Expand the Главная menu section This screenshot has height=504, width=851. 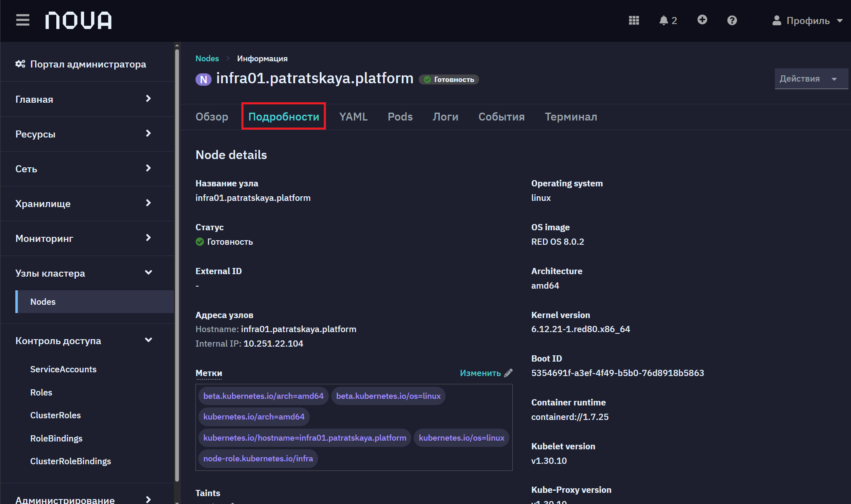pos(87,99)
